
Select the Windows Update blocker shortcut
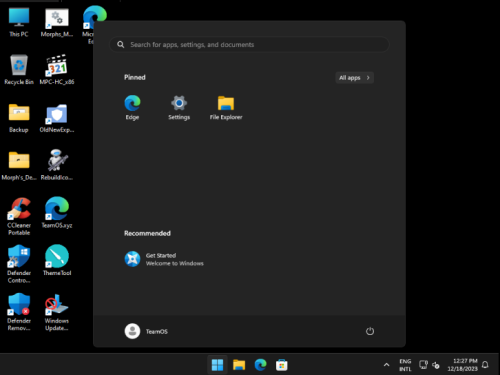[57, 312]
